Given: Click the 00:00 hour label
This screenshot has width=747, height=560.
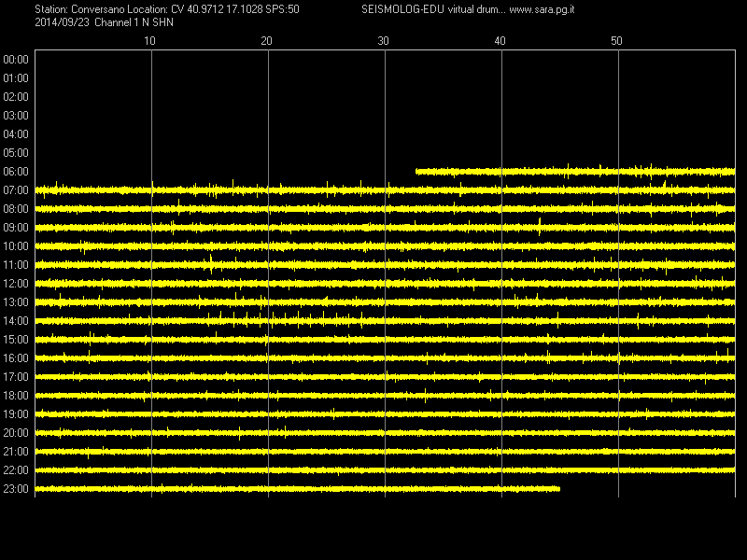Looking at the screenshot, I should point(16,60).
